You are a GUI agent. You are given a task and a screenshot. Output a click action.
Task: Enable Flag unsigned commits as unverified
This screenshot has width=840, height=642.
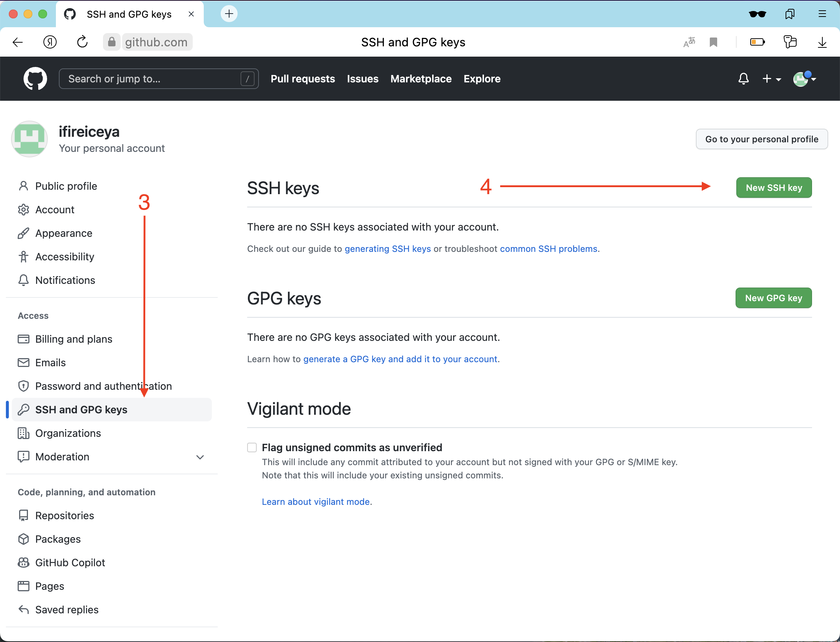coord(252,447)
